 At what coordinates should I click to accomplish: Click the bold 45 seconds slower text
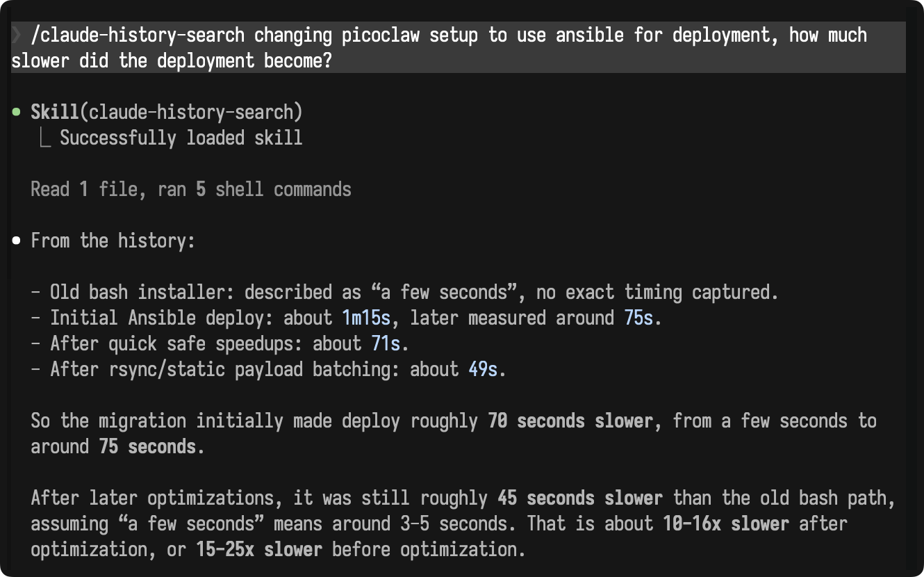(x=580, y=498)
